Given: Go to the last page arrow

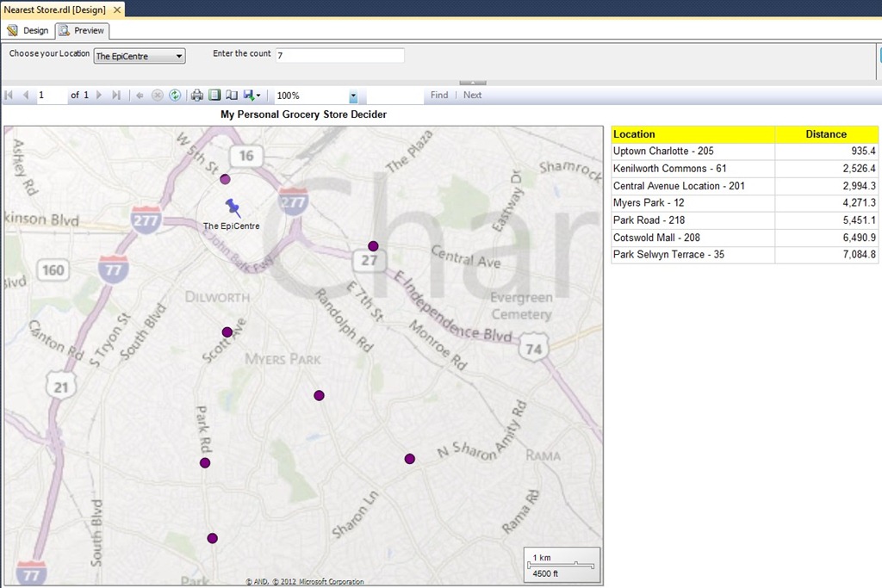Looking at the screenshot, I should [x=116, y=95].
